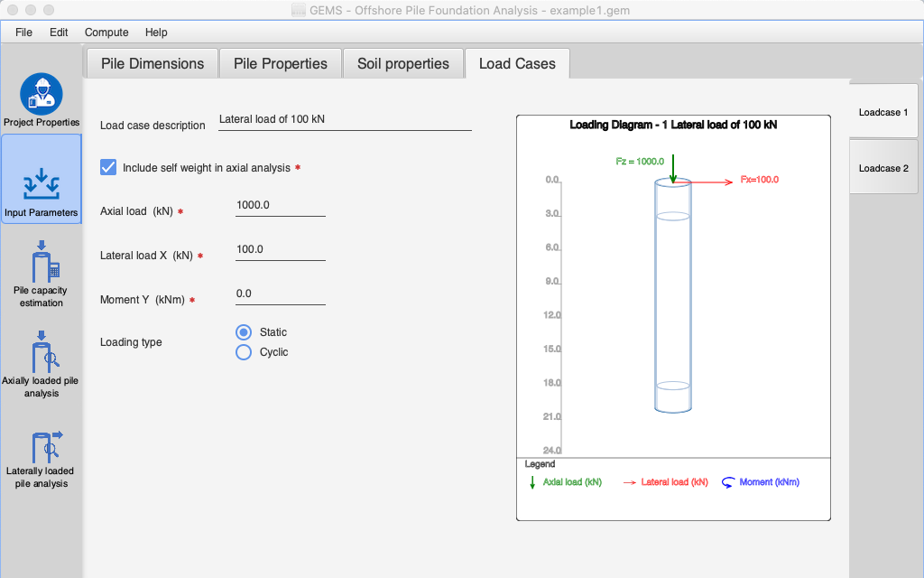
Task: Open Project Properties sidebar icon
Action: tap(42, 95)
